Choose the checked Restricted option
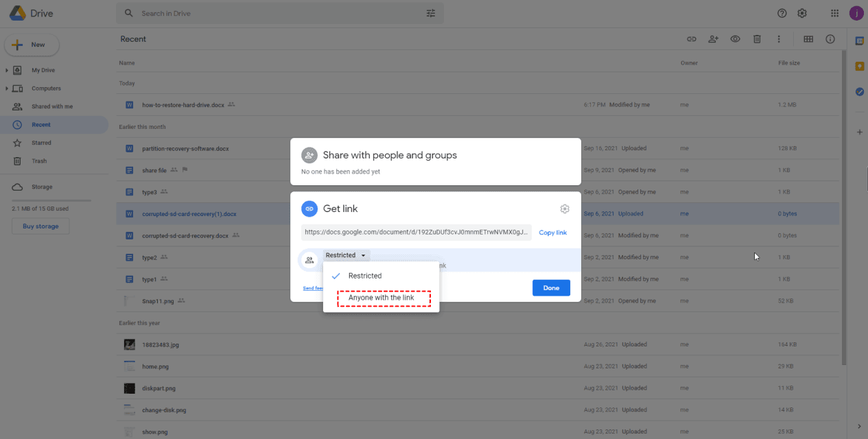Image resolution: width=868 pixels, height=439 pixels. [365, 276]
